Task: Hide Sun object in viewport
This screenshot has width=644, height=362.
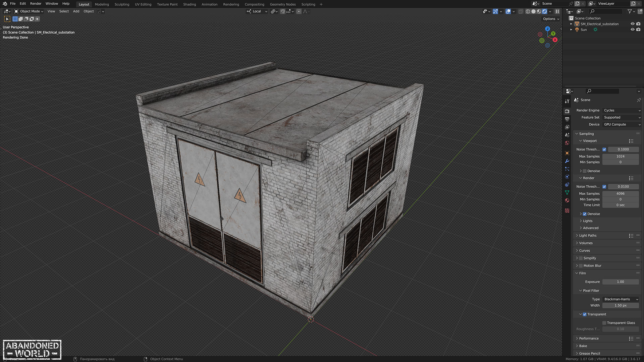Action: pyautogui.click(x=633, y=29)
